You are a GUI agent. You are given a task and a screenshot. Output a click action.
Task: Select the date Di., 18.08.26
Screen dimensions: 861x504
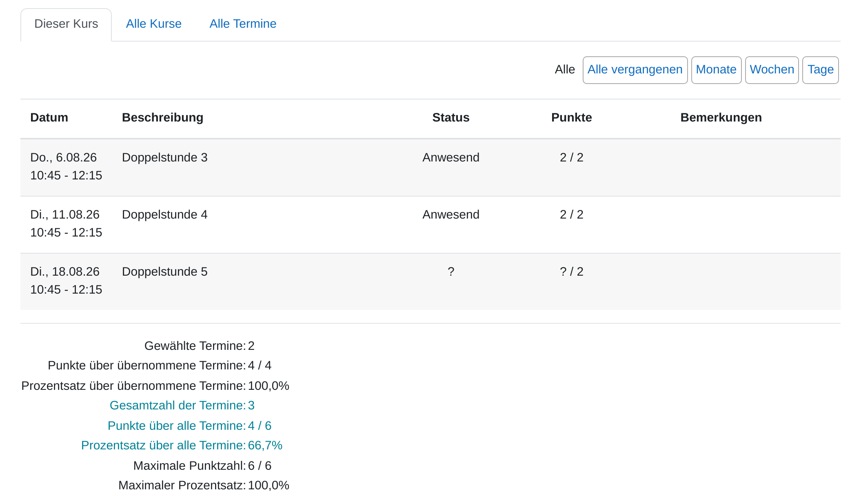[64, 272]
